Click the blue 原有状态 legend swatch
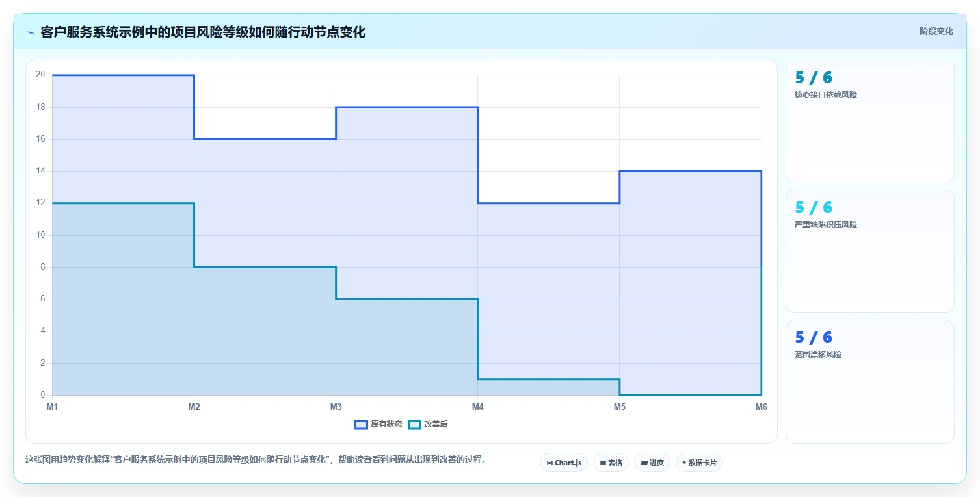The height and width of the screenshot is (497, 980). 361,425
